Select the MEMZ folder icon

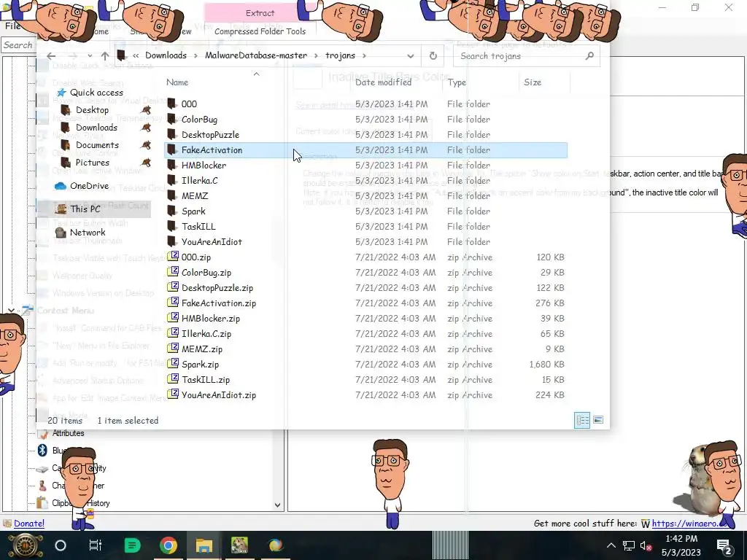coord(172,195)
